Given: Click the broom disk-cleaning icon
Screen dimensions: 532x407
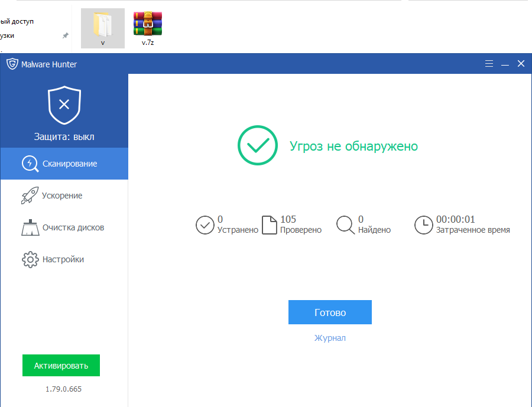Looking at the screenshot, I should tap(30, 227).
